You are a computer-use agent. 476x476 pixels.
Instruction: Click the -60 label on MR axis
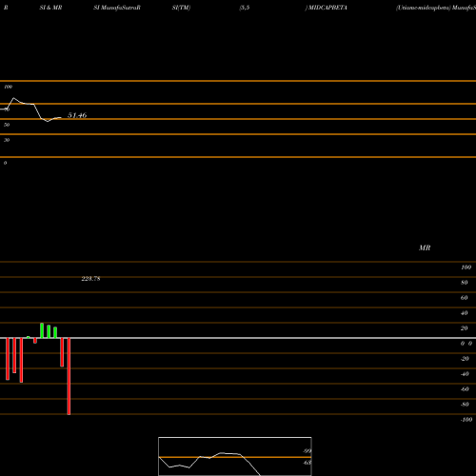465,389
